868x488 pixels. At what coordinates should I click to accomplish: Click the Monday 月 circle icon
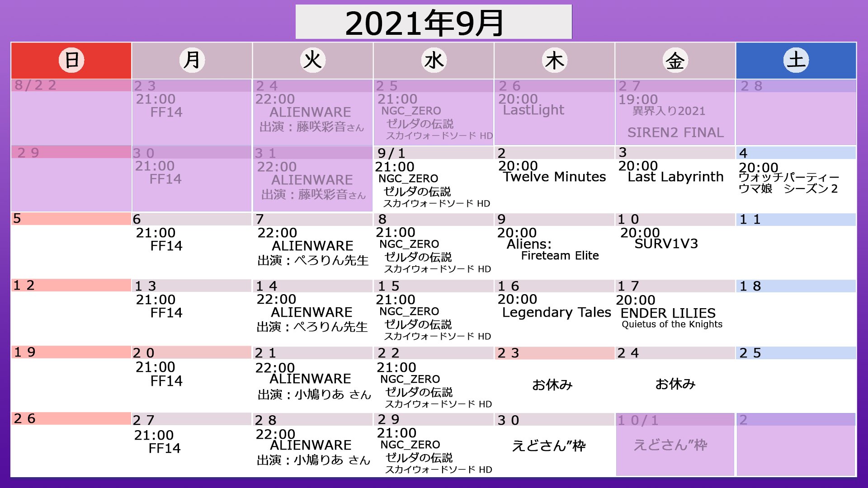click(192, 60)
